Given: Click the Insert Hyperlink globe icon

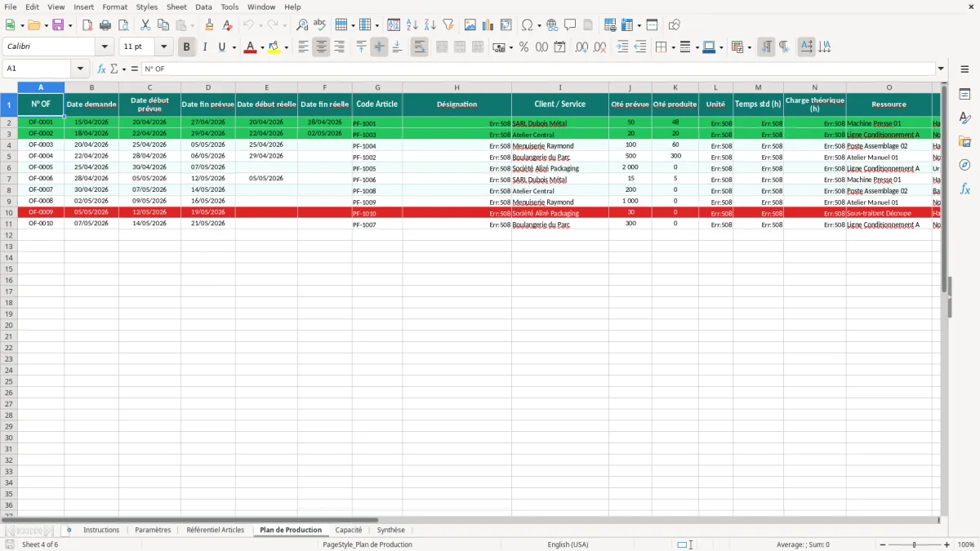Looking at the screenshot, I should pyautogui.click(x=552, y=25).
